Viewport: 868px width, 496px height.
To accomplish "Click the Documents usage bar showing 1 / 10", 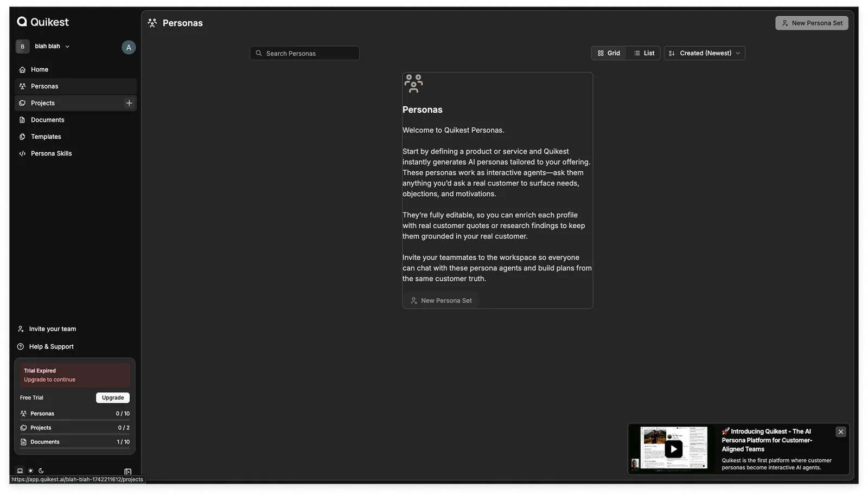I will point(75,443).
